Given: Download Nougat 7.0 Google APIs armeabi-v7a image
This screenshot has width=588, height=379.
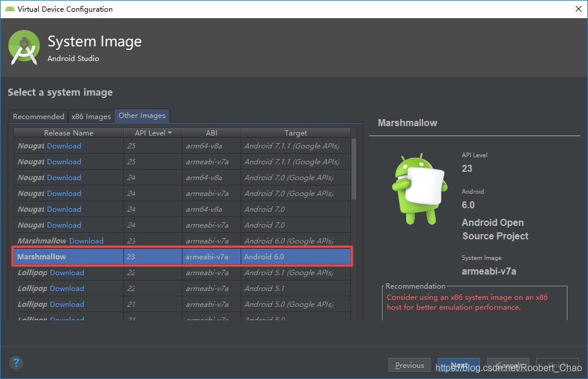Looking at the screenshot, I should 64,194.
